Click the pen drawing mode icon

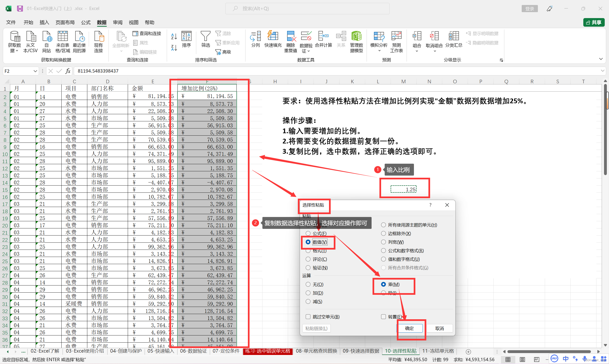(549, 9)
